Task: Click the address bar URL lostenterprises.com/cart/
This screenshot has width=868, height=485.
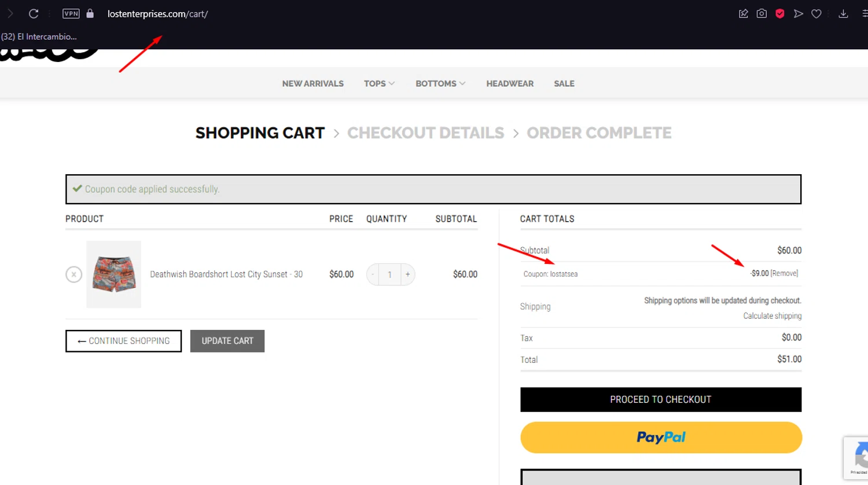Action: pos(157,14)
